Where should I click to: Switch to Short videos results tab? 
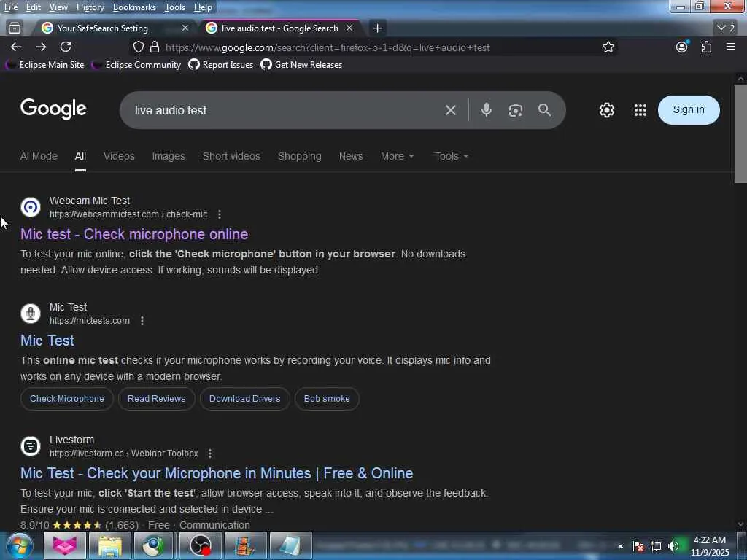(x=231, y=156)
